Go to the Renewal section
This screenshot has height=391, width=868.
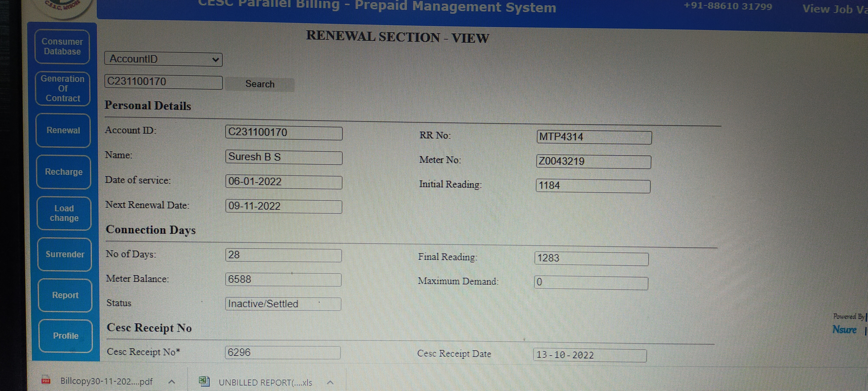coord(63,130)
